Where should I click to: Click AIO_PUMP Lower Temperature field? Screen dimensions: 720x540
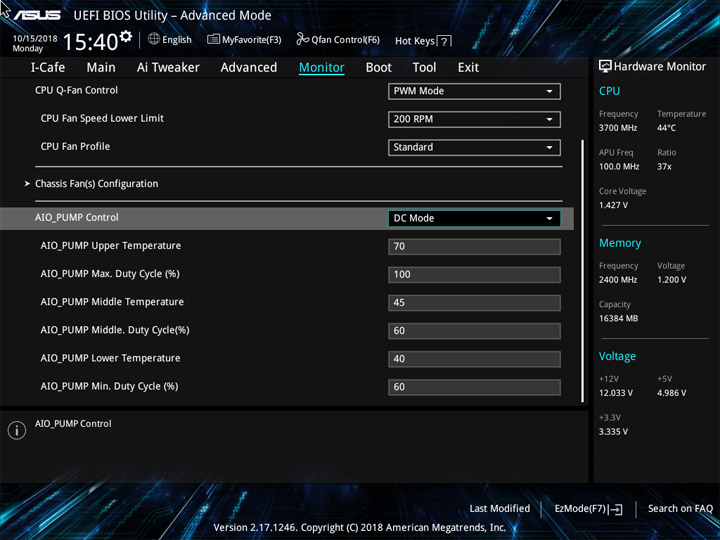[474, 359]
